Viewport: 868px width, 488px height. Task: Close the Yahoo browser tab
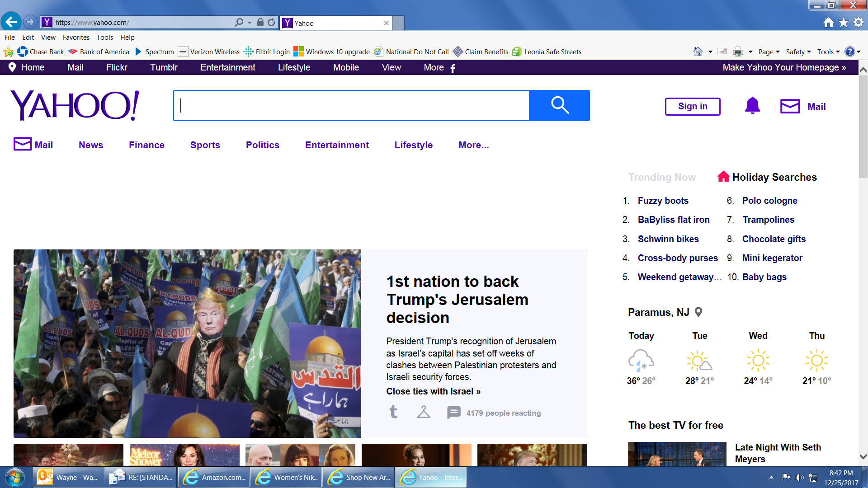pos(387,23)
